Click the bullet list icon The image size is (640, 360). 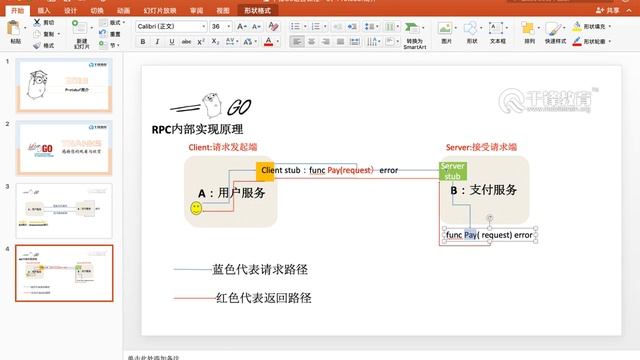tap(295, 27)
